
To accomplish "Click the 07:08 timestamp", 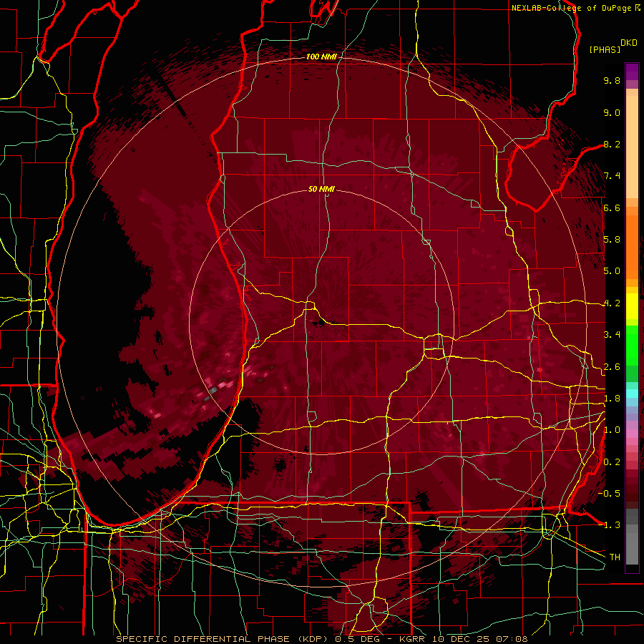I will tap(512, 639).
